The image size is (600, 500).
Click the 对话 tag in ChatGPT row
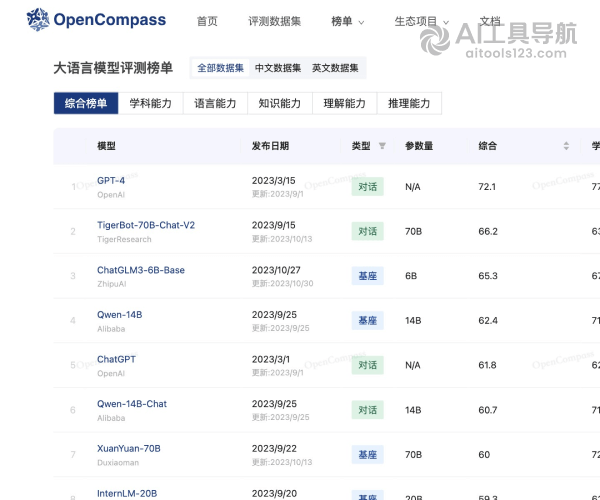367,365
